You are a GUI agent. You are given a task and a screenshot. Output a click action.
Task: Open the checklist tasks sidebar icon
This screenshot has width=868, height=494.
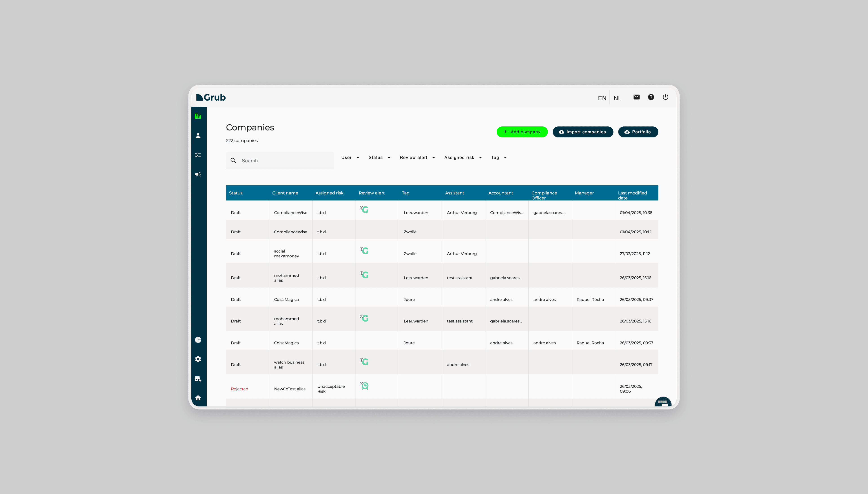coord(198,155)
